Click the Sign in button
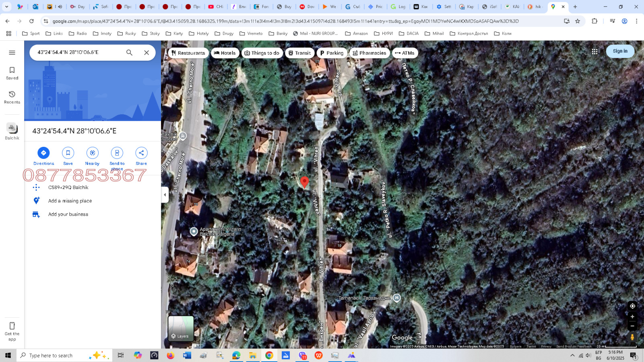Image resolution: width=644 pixels, height=362 pixels. pos(620,51)
